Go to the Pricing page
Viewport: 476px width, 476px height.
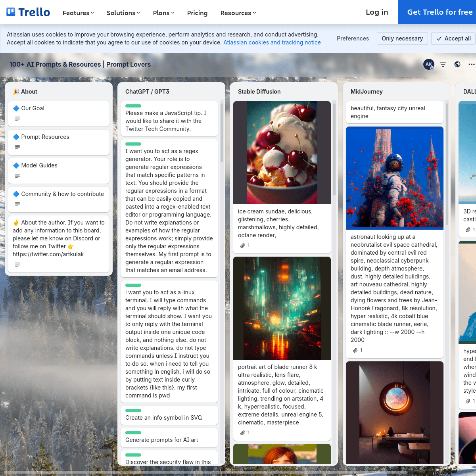tap(197, 13)
